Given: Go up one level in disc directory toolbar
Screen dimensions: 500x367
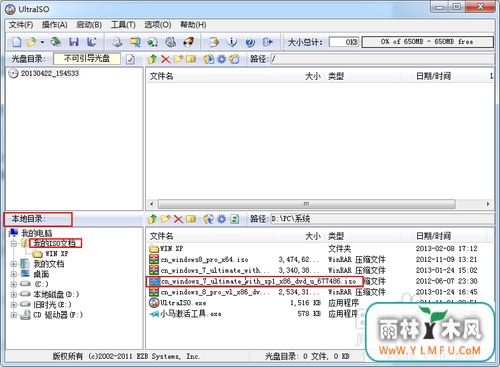Looking at the screenshot, I should pos(153,59).
